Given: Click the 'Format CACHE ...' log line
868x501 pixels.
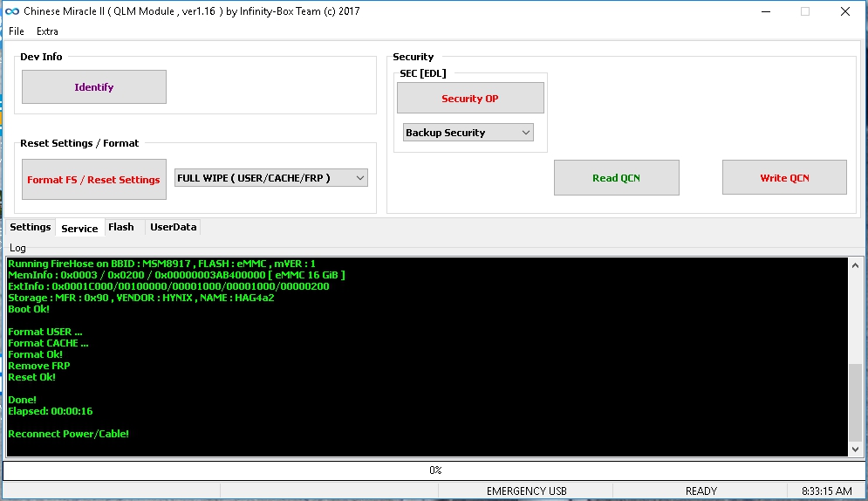Looking at the screenshot, I should click(x=48, y=343).
